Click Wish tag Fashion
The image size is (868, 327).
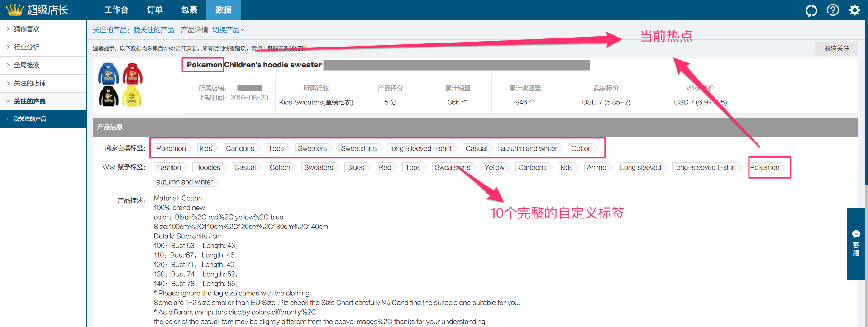169,167
